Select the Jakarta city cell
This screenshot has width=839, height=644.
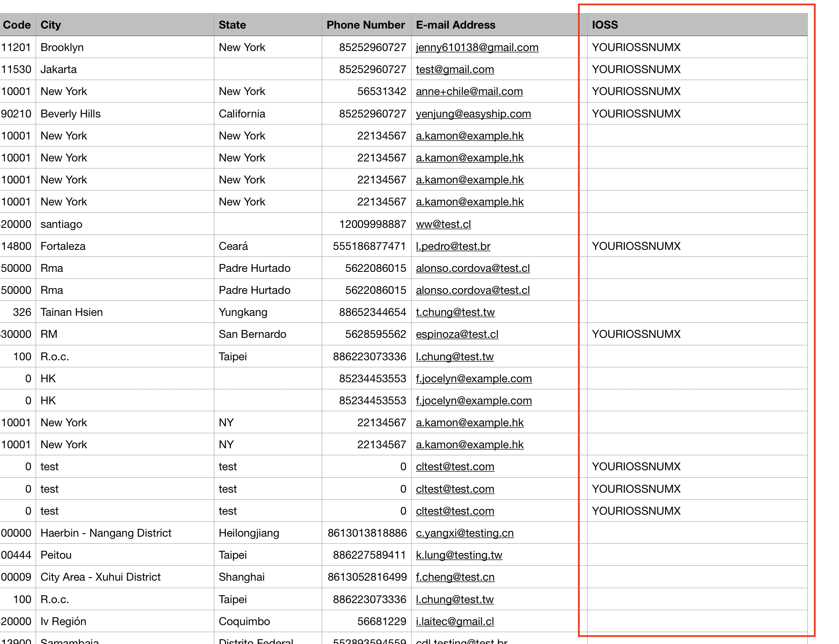(59, 70)
